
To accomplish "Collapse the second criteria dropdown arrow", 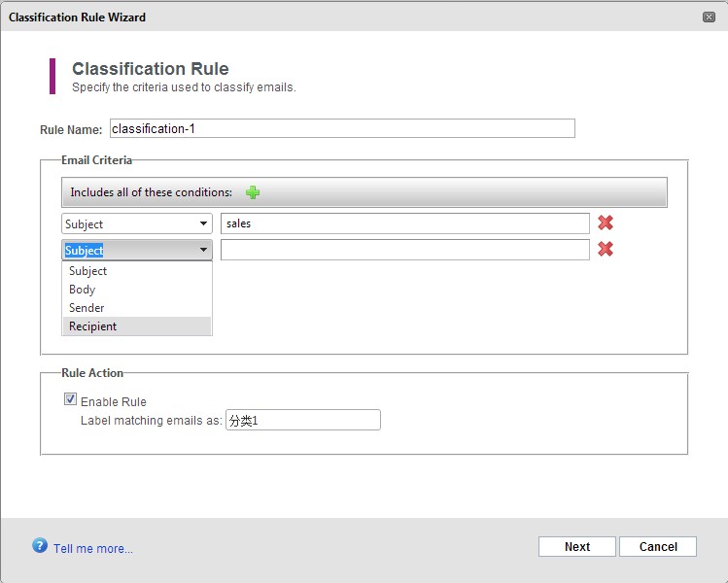I will 203,250.
